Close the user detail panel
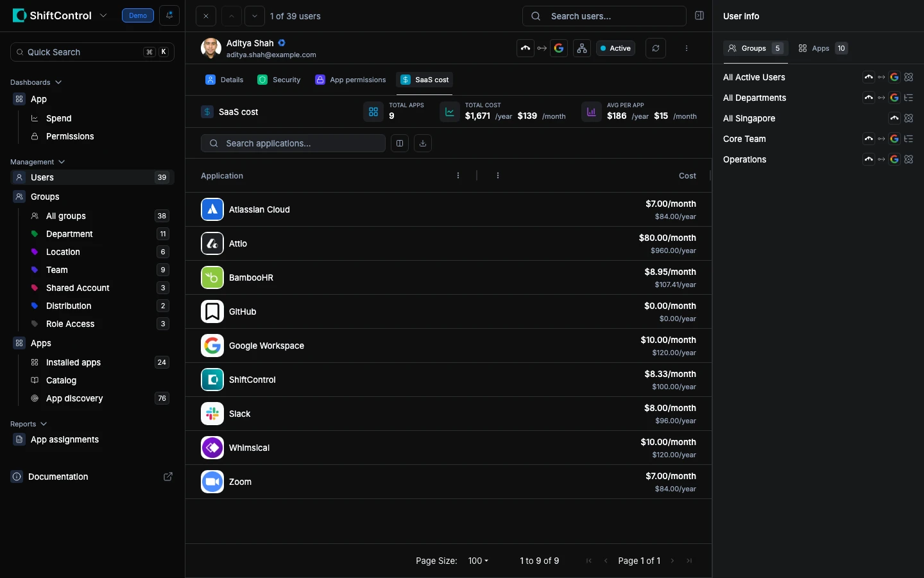Image resolution: width=924 pixels, height=578 pixels. (205, 16)
